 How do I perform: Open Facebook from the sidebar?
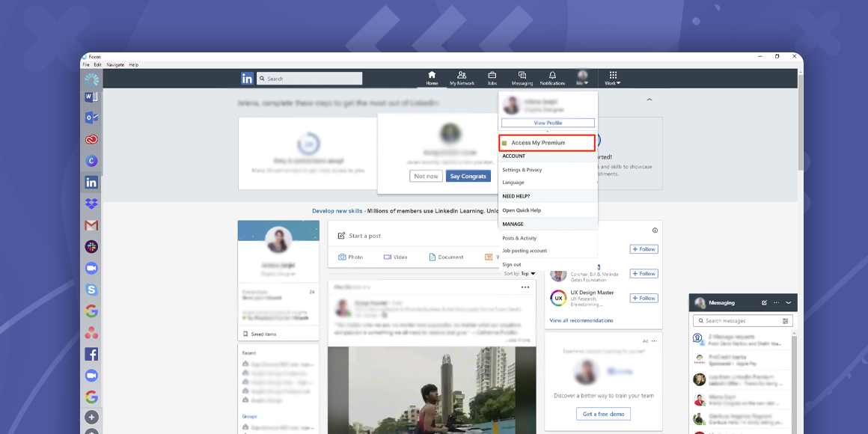click(91, 354)
